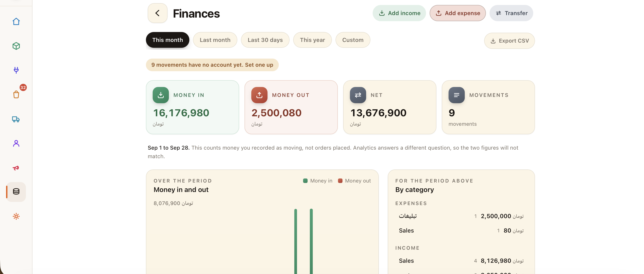Select the finances coin-stack icon in sidebar
Viewport: 644px width, 274px height.
pos(16,192)
